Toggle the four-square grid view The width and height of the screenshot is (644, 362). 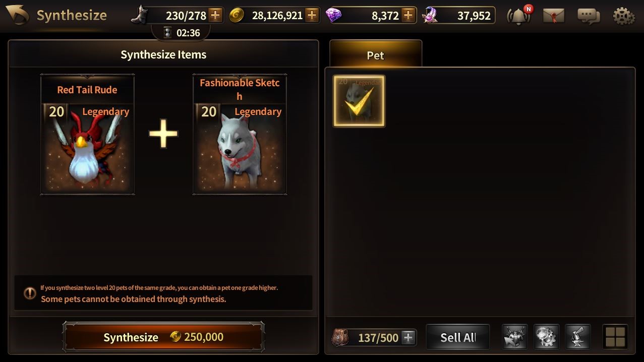click(x=615, y=337)
